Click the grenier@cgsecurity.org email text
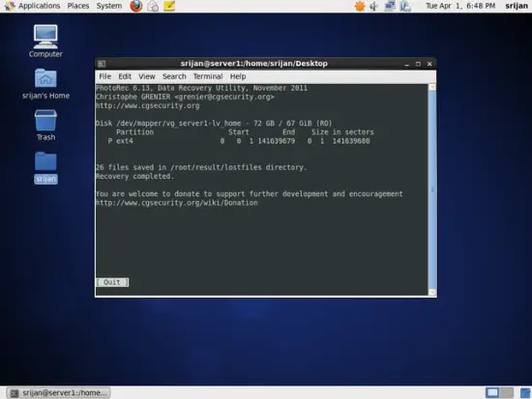This screenshot has height=399, width=532. click(x=224, y=97)
